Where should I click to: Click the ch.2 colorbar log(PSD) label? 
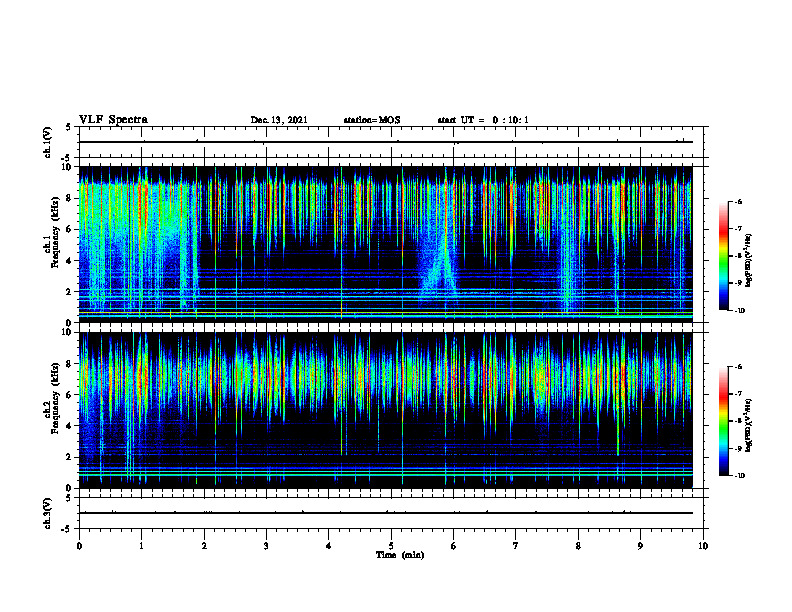749,425
